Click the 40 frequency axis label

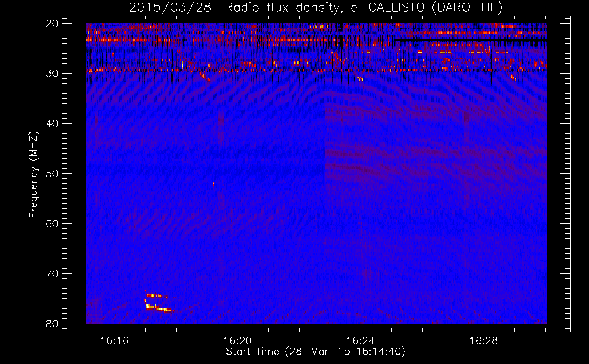(52, 124)
